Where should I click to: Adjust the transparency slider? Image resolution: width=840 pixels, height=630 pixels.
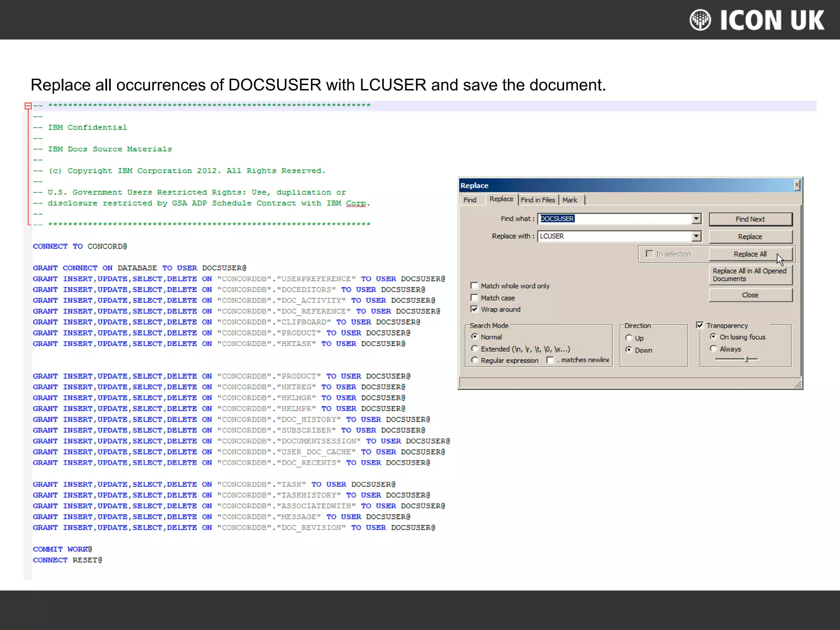click(x=746, y=359)
